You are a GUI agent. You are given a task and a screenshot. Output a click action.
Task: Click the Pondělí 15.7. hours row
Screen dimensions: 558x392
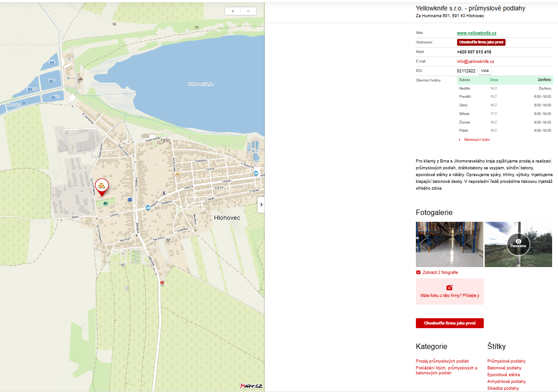505,96
